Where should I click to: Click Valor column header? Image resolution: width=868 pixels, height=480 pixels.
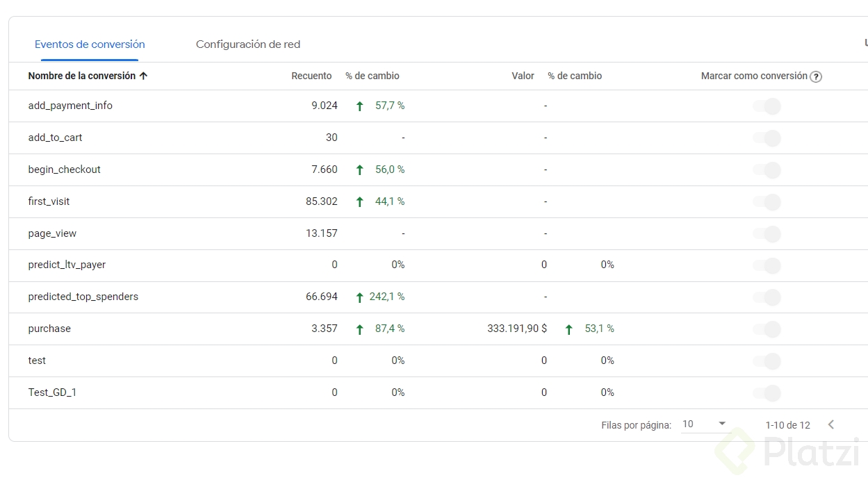tap(523, 76)
